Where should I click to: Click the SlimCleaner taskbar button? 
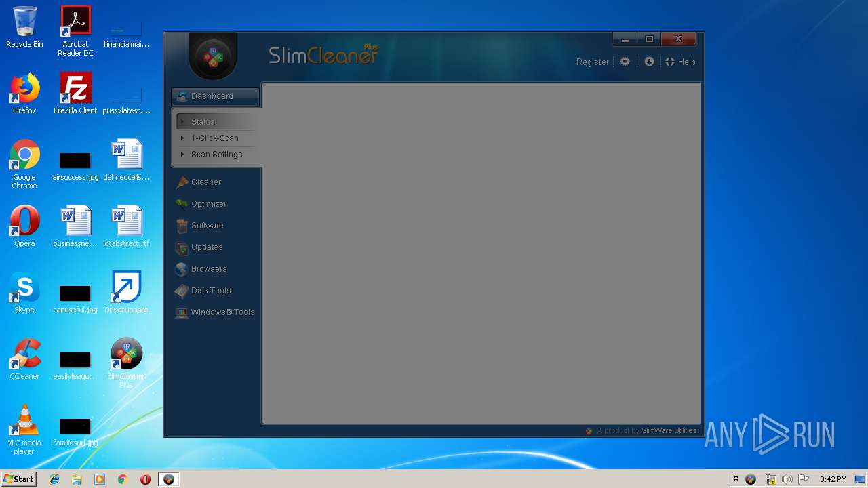click(169, 479)
